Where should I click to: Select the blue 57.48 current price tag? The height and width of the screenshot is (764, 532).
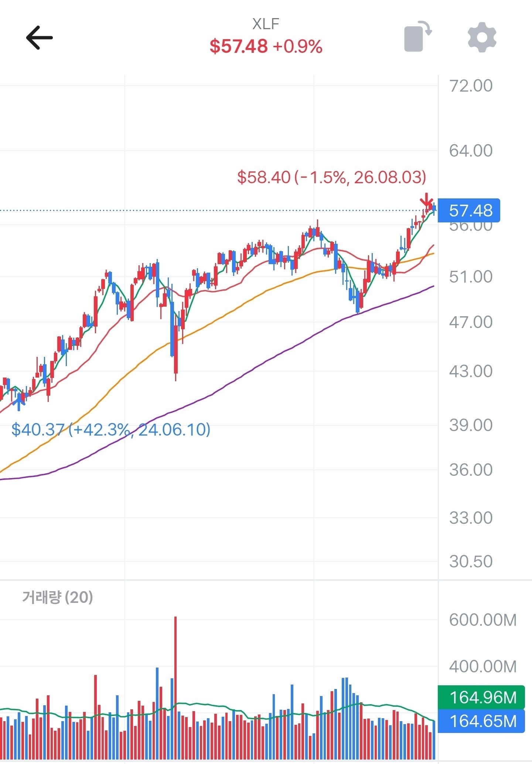(469, 211)
